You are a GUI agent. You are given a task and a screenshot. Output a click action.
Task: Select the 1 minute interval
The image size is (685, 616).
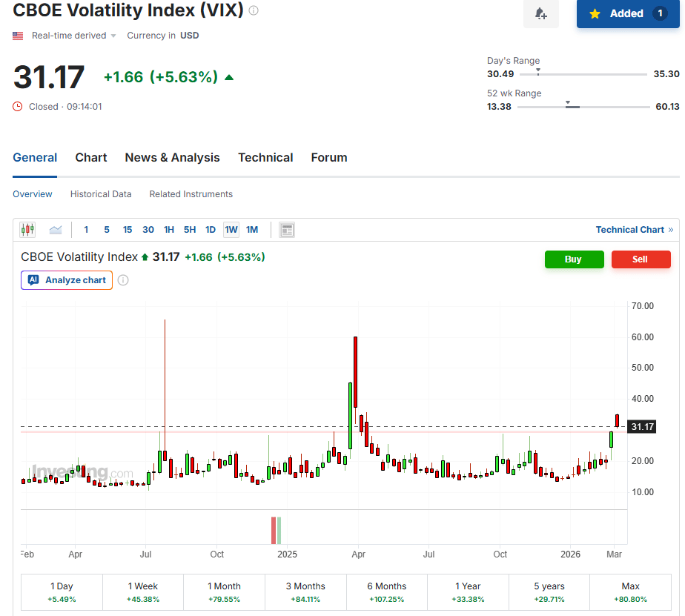point(86,230)
